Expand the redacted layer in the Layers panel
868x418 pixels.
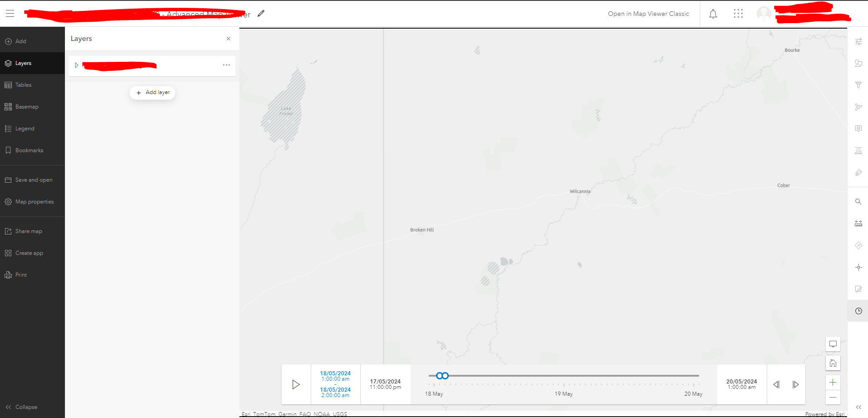(76, 65)
